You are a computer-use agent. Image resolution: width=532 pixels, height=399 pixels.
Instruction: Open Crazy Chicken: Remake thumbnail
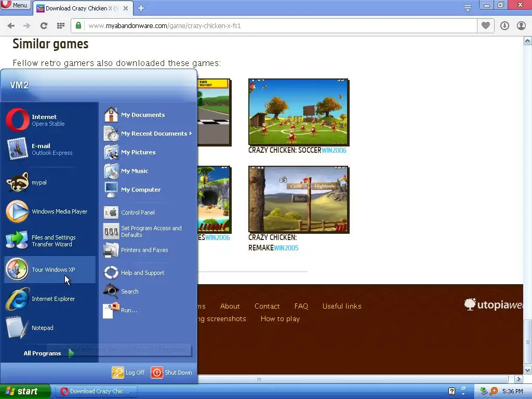point(299,199)
